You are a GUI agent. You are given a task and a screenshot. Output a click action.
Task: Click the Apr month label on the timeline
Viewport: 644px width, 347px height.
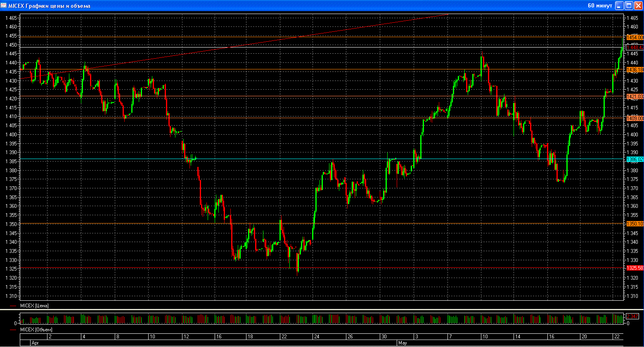click(x=36, y=343)
